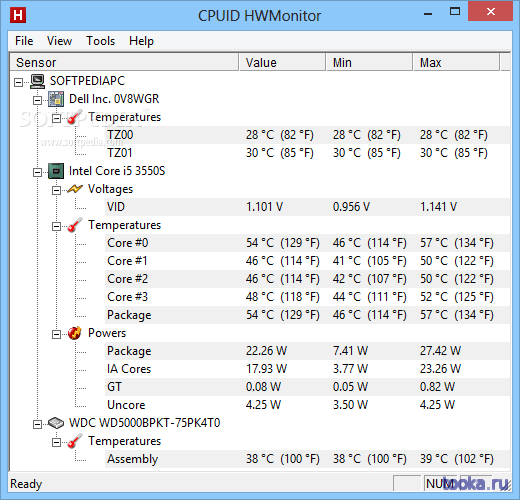Click the Uncore min value 3.50 W
The image size is (520, 500).
pyautogui.click(x=350, y=405)
